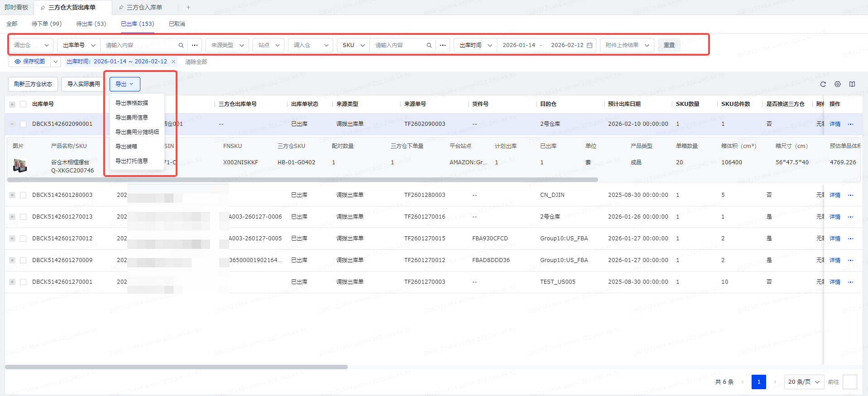Click the refresh icon above the table

tap(823, 84)
